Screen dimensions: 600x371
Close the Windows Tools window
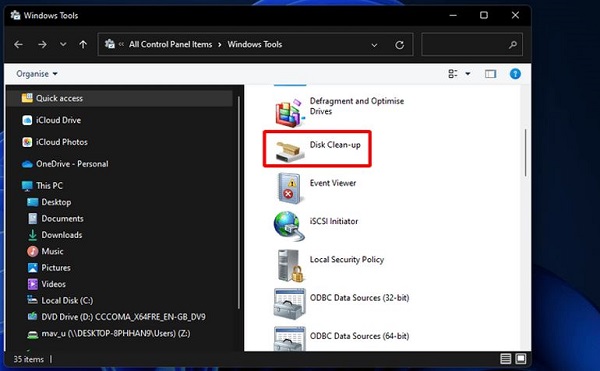click(515, 15)
